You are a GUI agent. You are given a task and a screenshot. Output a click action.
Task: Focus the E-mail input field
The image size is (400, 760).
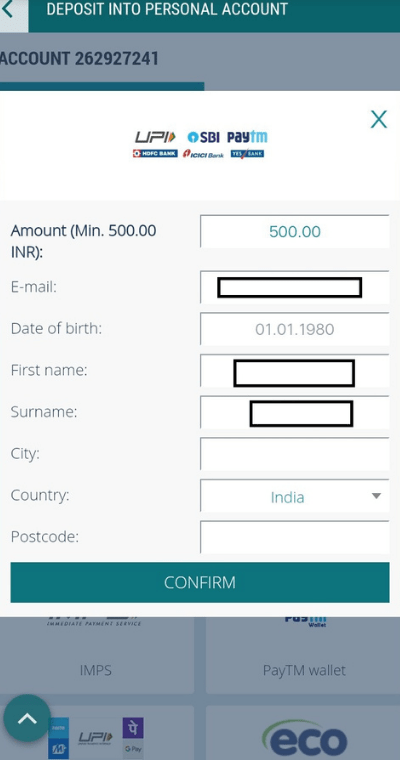pyautogui.click(x=295, y=287)
